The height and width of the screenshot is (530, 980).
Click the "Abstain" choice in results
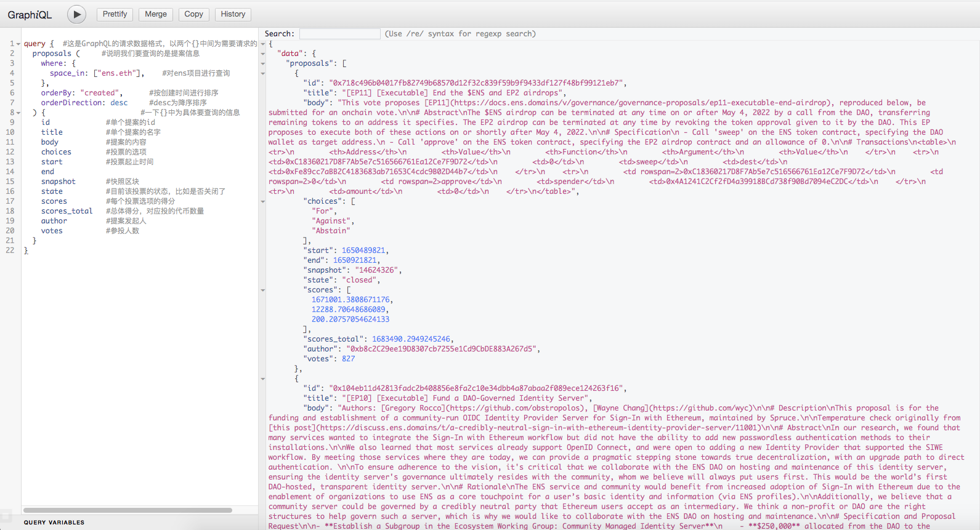[x=331, y=231]
